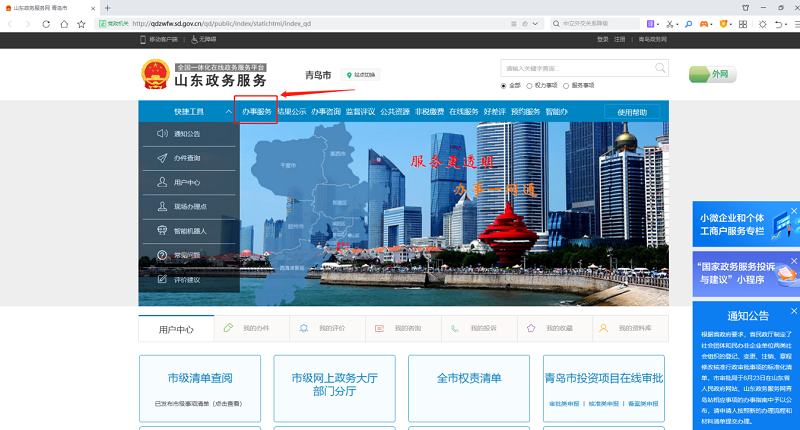Open 用户中心 person icon in left sidebar

pos(162,183)
